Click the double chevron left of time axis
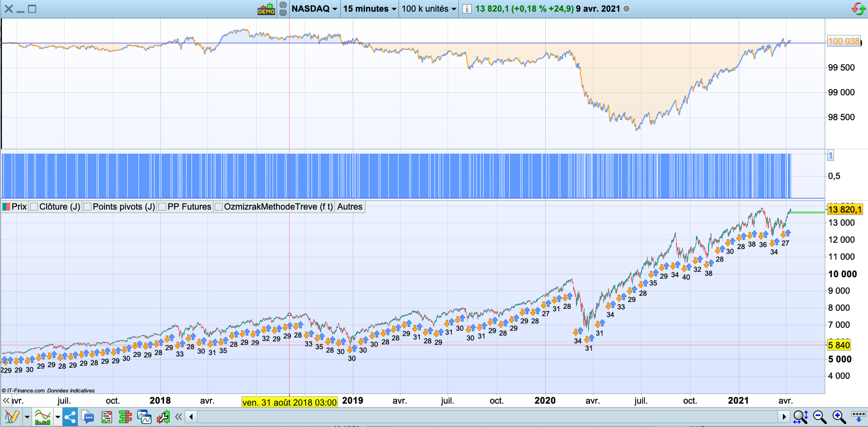The image size is (868, 427). pos(6,401)
